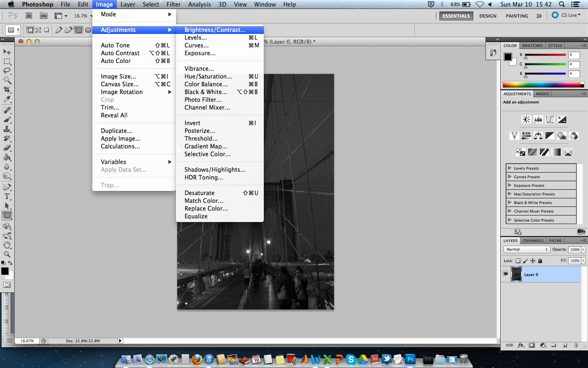Open the Hue/Saturation adjustment icon
Image resolution: width=588 pixels, height=368 pixels.
click(526, 136)
